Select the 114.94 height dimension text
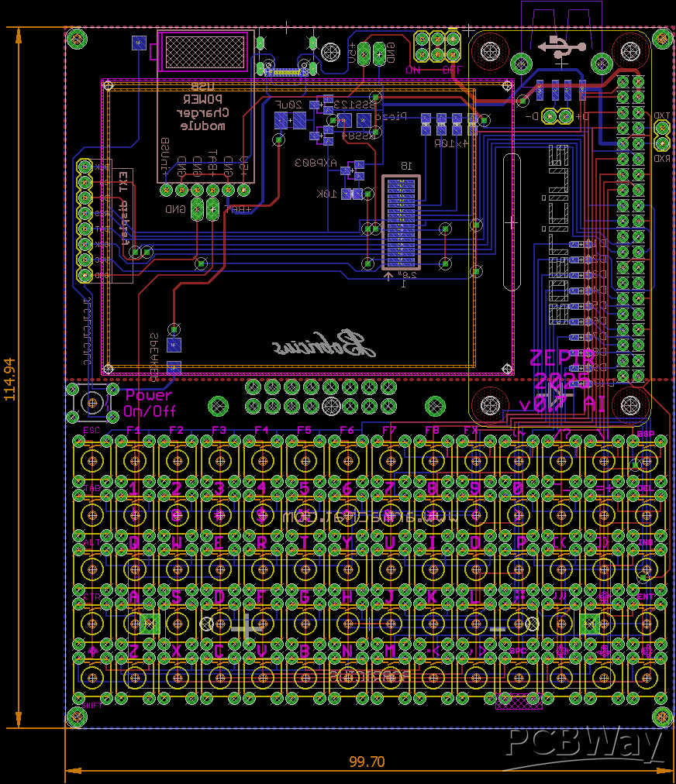 click(x=10, y=379)
